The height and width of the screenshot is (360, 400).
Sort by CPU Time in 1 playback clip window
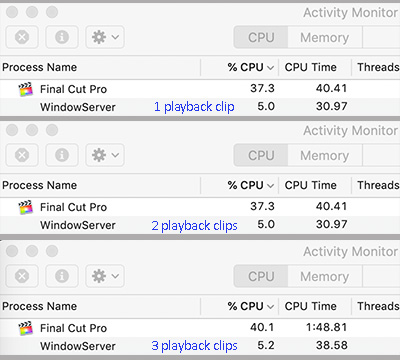311,67
